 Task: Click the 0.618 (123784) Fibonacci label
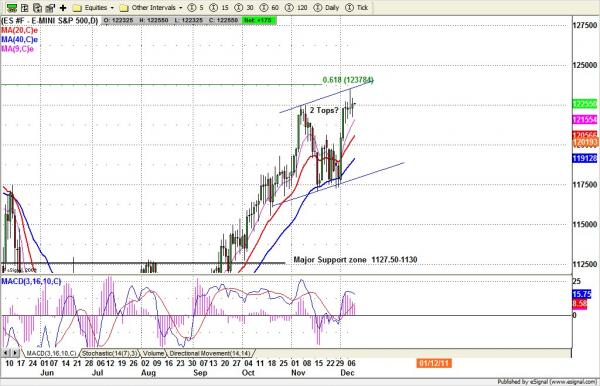[x=348, y=80]
